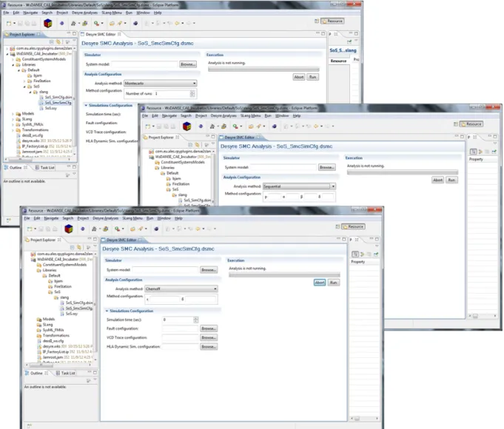This screenshot has height=429, width=504.
Task: Collapse the Libraries folder in the top-left window tree
Action: [x=13, y=64]
